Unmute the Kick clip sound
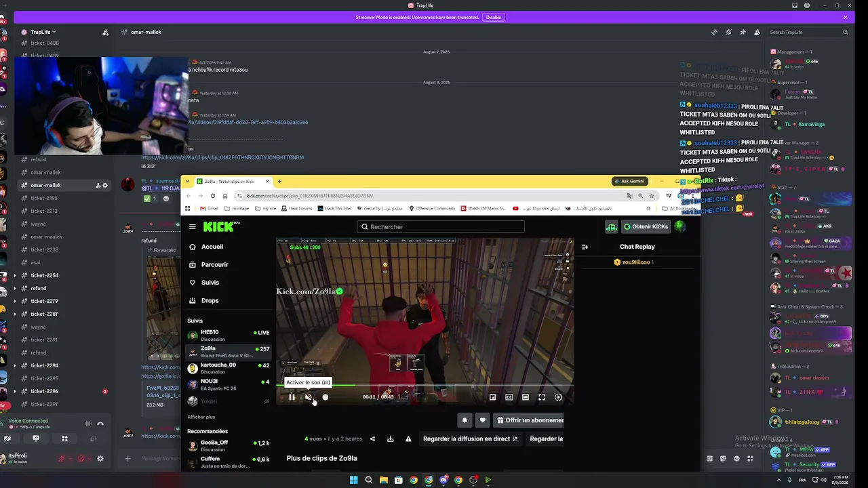The width and height of the screenshot is (868, 488). [309, 397]
